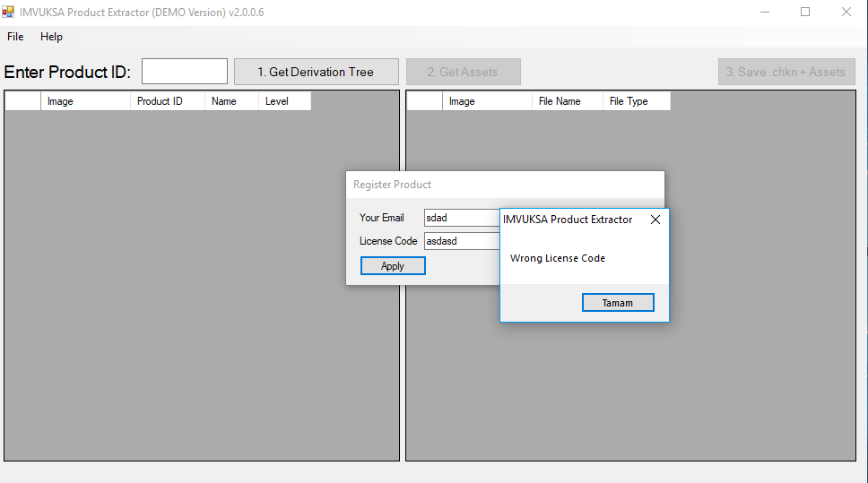Click Save .chkn + Assets button
868x483 pixels.
click(x=786, y=72)
